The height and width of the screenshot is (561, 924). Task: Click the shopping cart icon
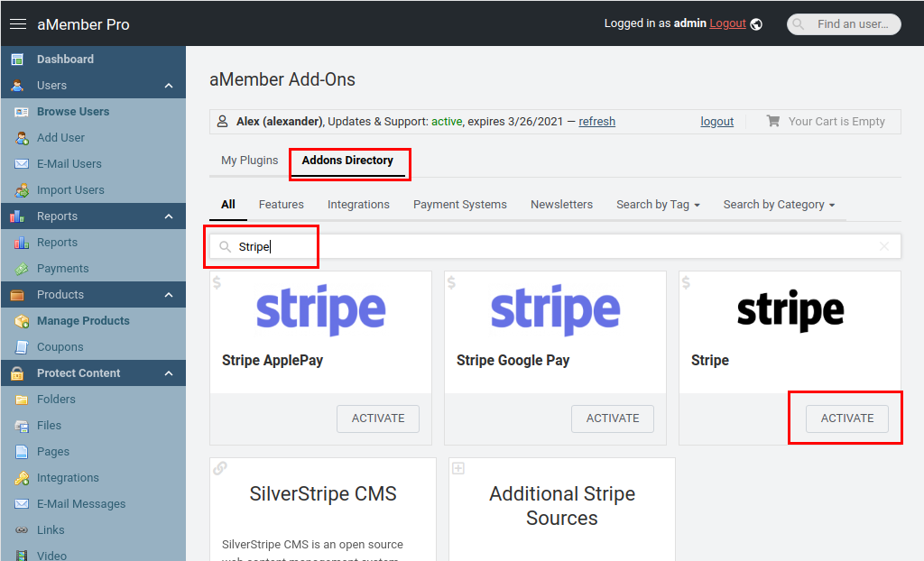coord(773,121)
